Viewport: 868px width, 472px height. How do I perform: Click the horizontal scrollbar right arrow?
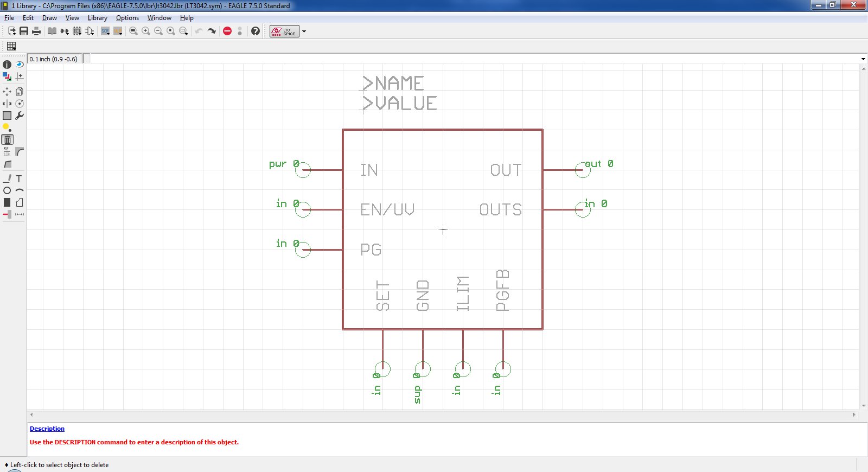click(854, 414)
